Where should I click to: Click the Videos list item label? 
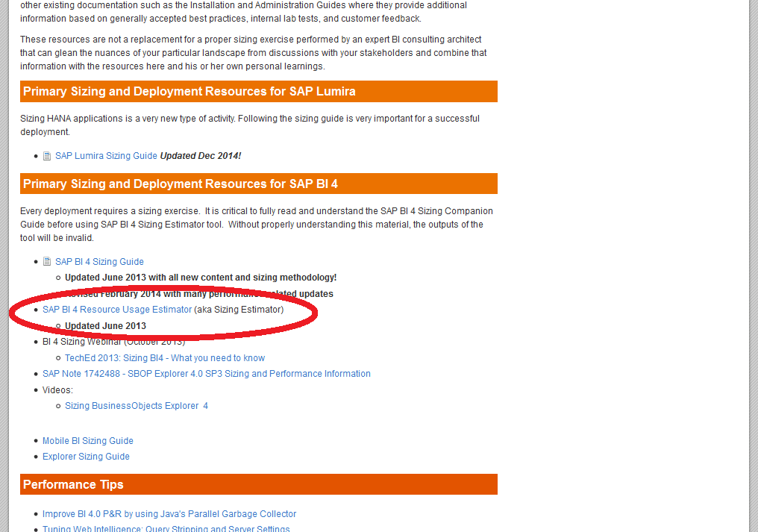tap(57, 390)
